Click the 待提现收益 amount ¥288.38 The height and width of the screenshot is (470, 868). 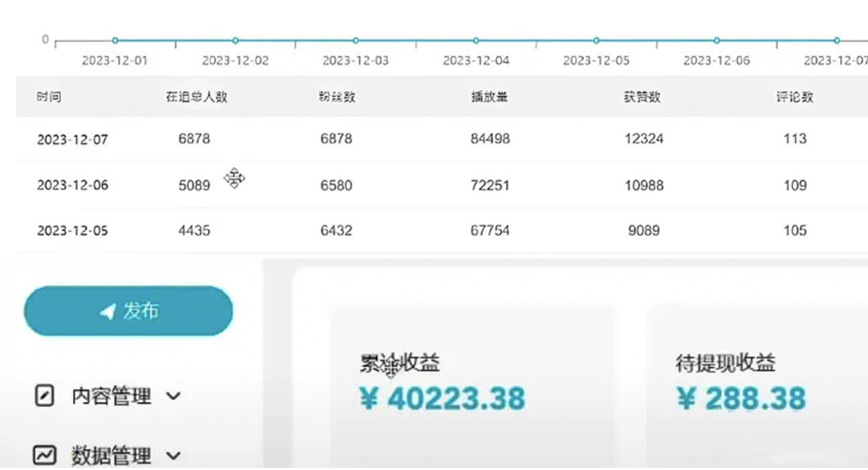[740, 399]
